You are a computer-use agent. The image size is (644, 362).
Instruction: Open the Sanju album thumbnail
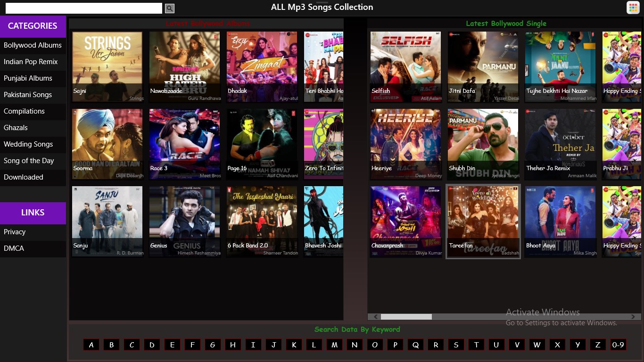(107, 222)
